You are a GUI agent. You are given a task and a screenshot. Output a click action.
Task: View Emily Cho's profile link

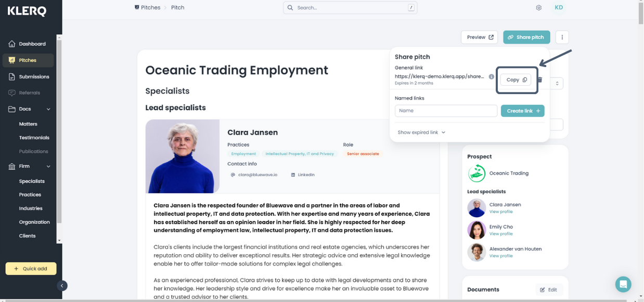coord(501,234)
